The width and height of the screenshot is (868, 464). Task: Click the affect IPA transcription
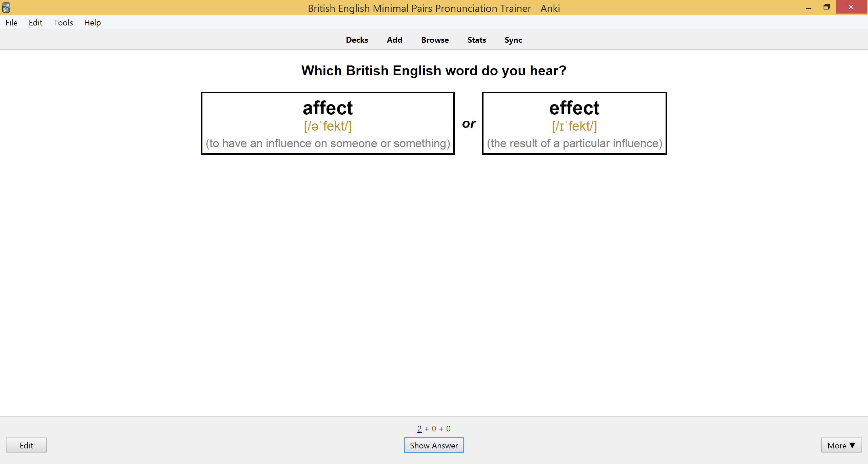(x=328, y=126)
